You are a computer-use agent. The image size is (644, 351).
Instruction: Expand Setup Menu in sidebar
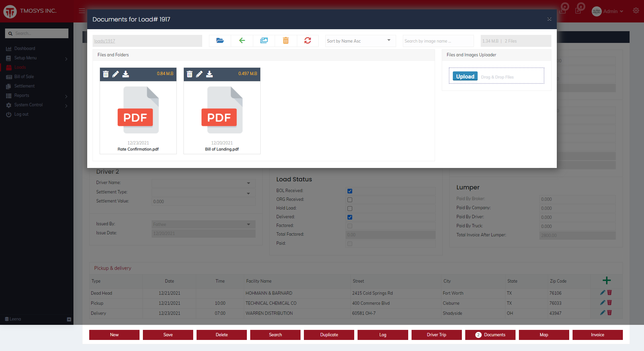click(x=37, y=58)
